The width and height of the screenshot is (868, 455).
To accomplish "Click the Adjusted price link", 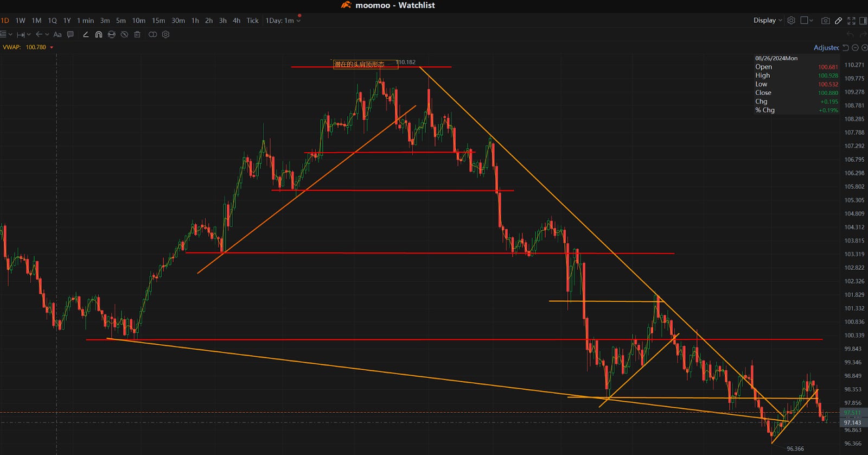I will (x=826, y=48).
